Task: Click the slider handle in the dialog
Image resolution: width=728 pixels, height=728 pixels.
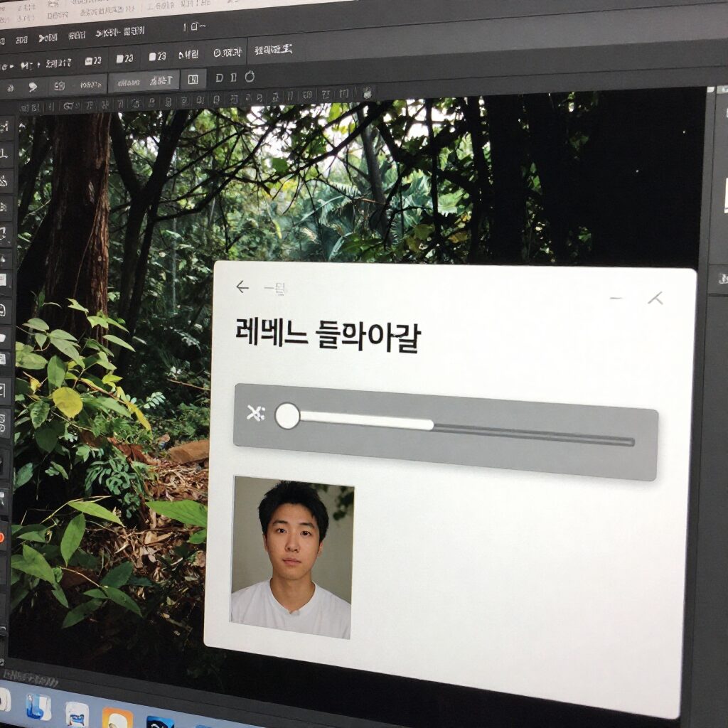Action: coord(289,417)
